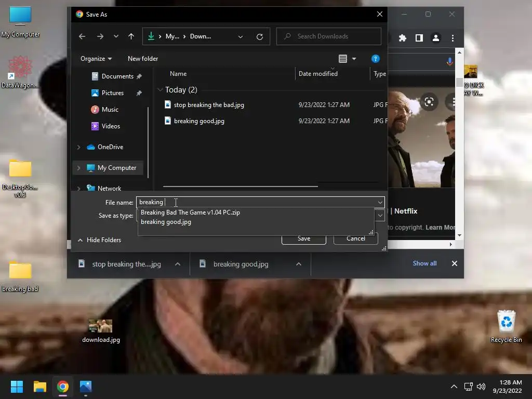This screenshot has height=399, width=532.
Task: Expand the address bar path dropdown
Action: tap(241, 37)
